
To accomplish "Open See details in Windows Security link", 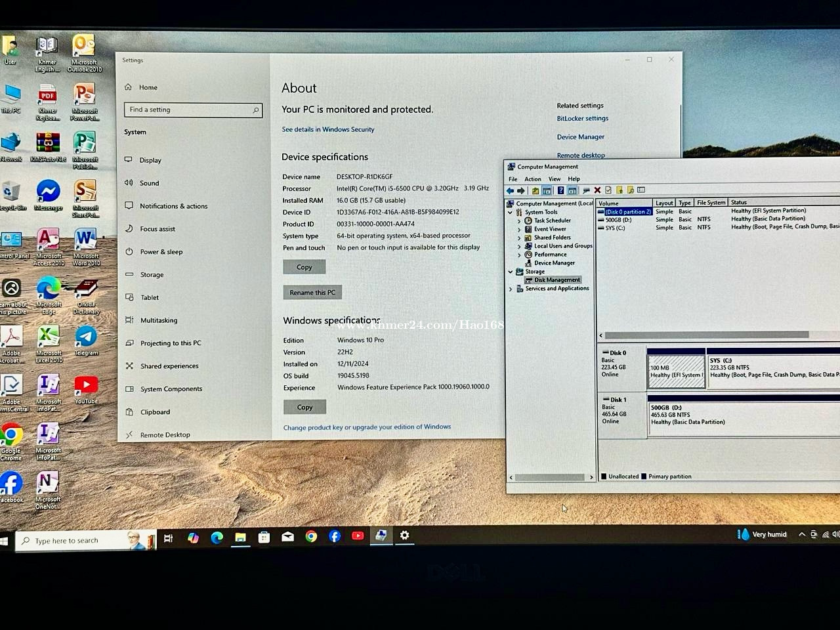I will (x=328, y=130).
